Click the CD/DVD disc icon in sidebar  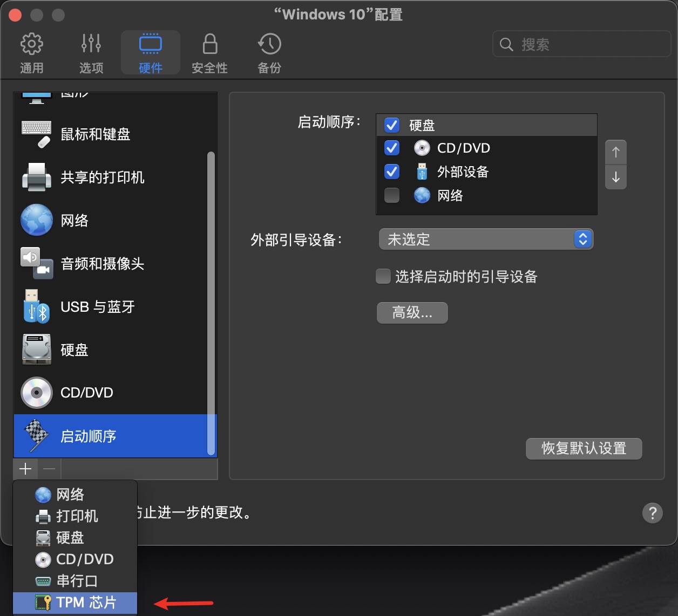37,393
